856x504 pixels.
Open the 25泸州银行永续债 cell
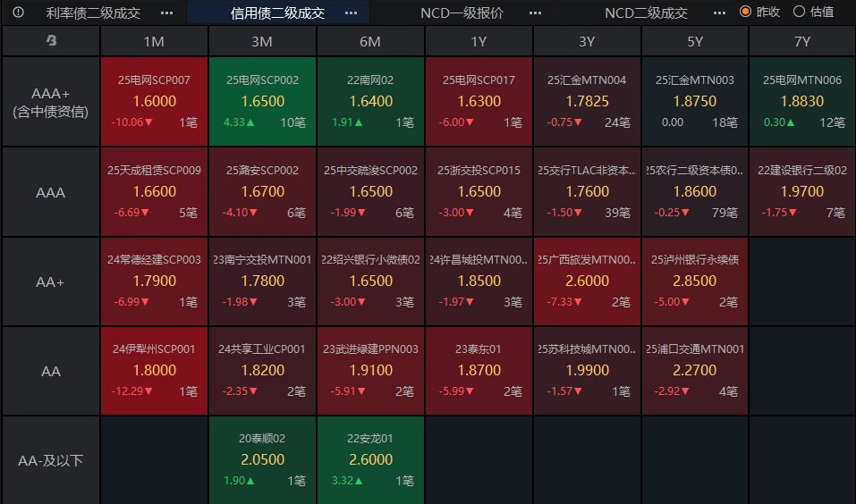tap(695, 281)
